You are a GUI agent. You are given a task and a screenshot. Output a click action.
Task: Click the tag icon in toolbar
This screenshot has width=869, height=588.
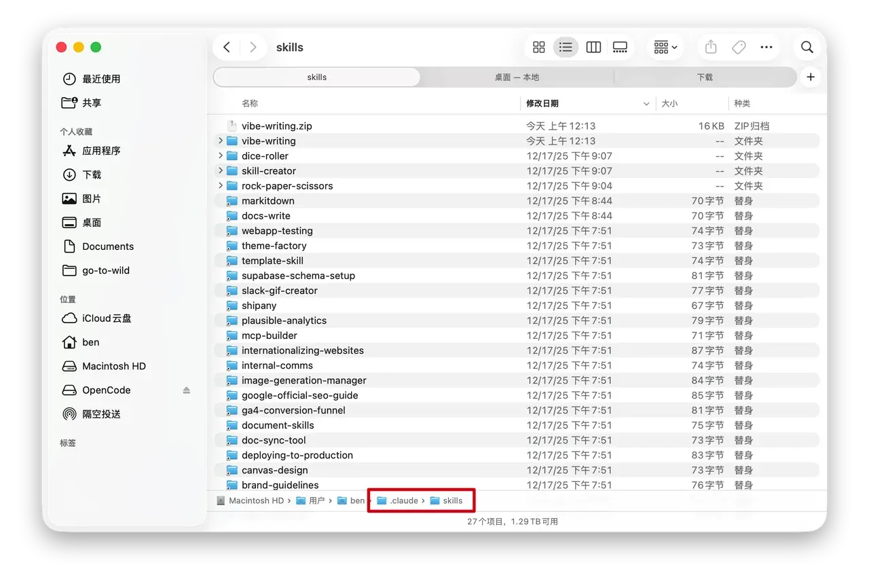tap(739, 47)
